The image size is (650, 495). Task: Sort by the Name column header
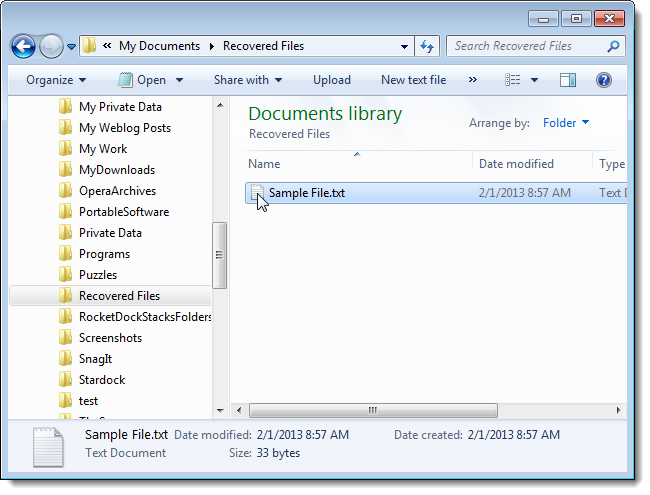pyautogui.click(x=264, y=164)
